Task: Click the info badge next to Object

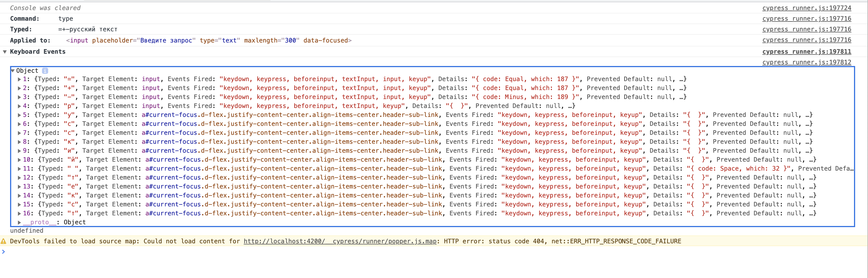Action: [45, 71]
